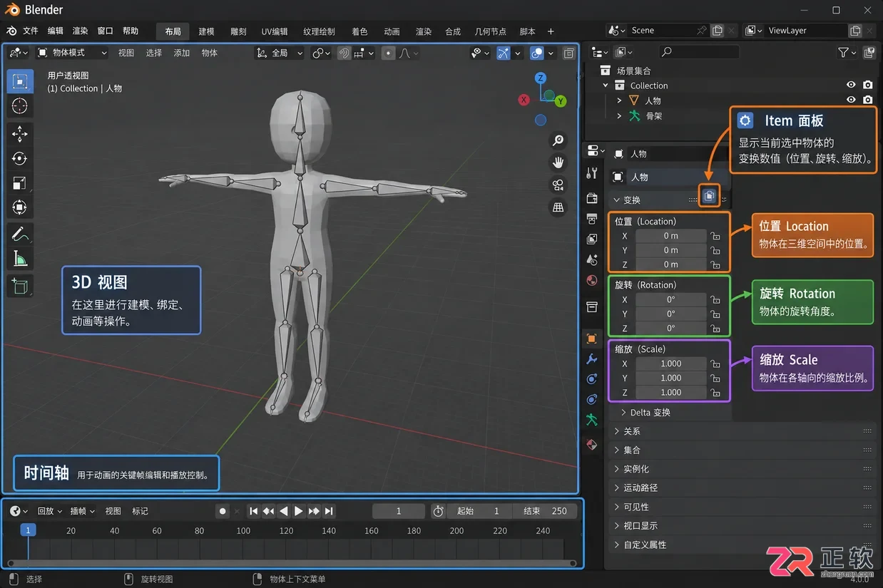Open the 回放 playback dropdown in the timeline

[49, 511]
